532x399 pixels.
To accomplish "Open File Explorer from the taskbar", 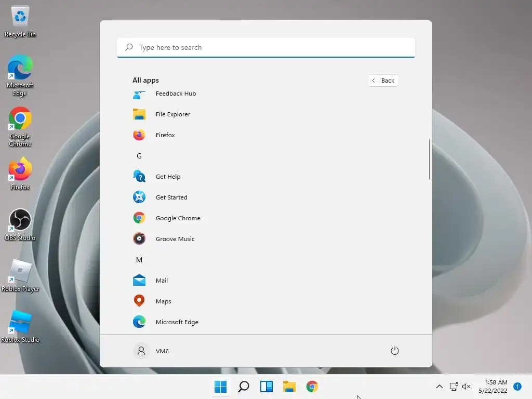I will (x=289, y=387).
